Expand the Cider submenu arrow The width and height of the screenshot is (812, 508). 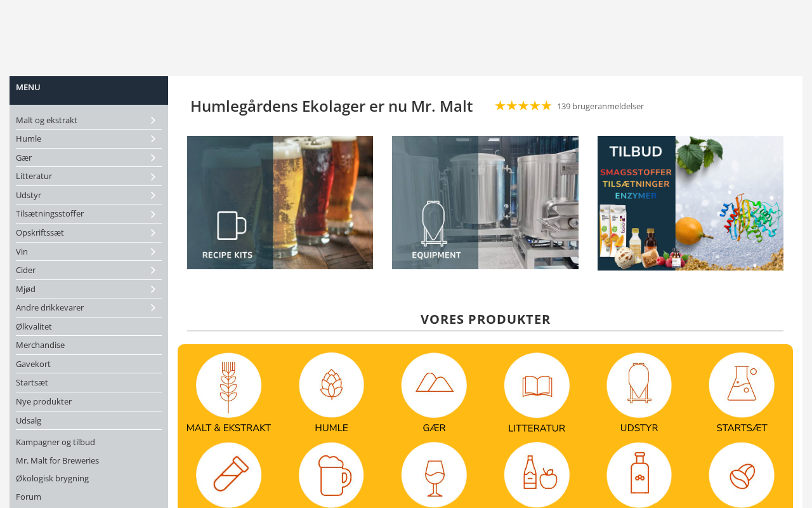coord(153,270)
